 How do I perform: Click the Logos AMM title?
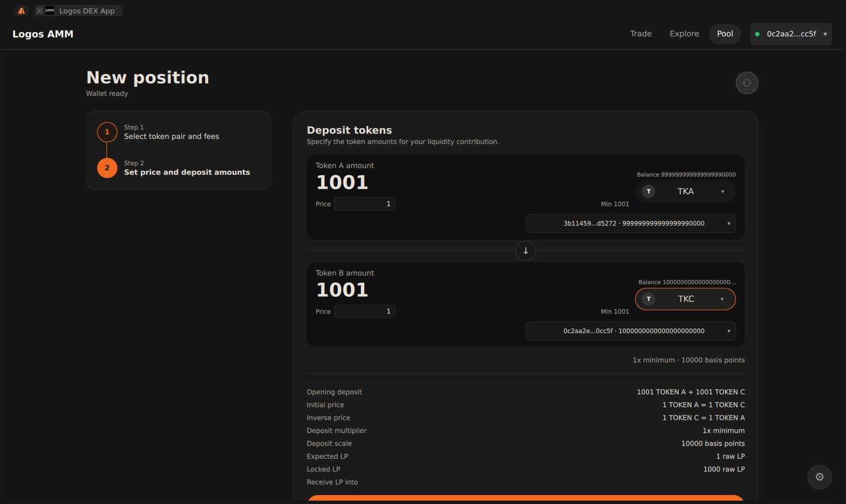click(x=43, y=34)
